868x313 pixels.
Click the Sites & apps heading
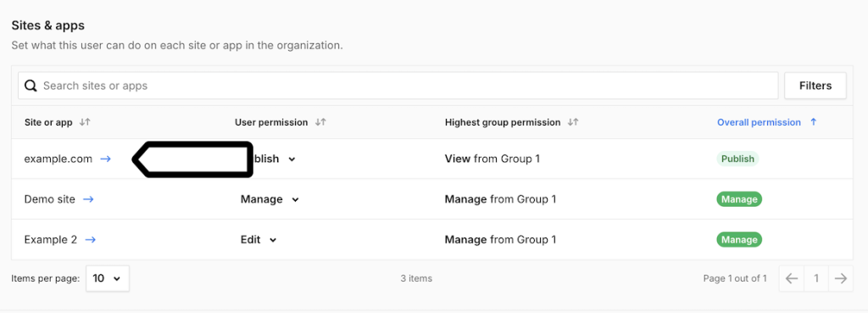[x=48, y=25]
